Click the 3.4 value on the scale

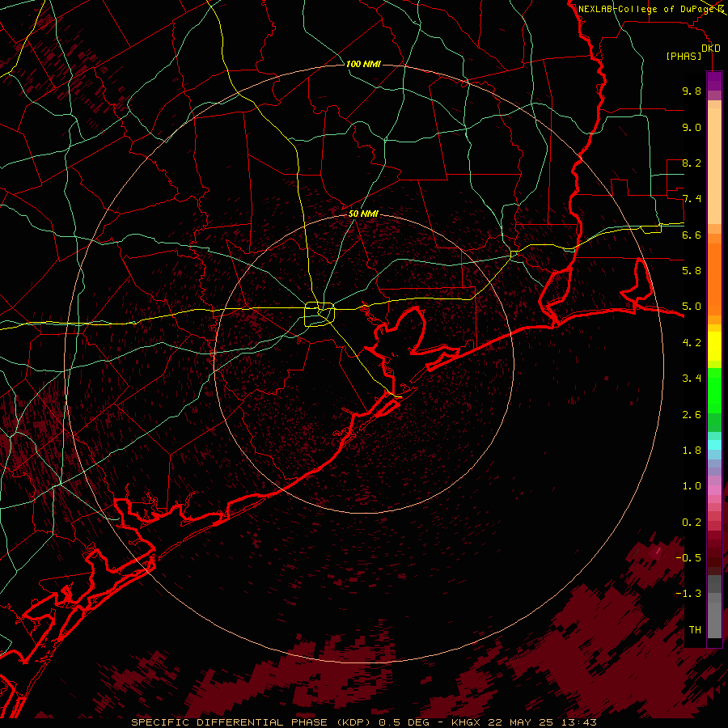click(692, 379)
